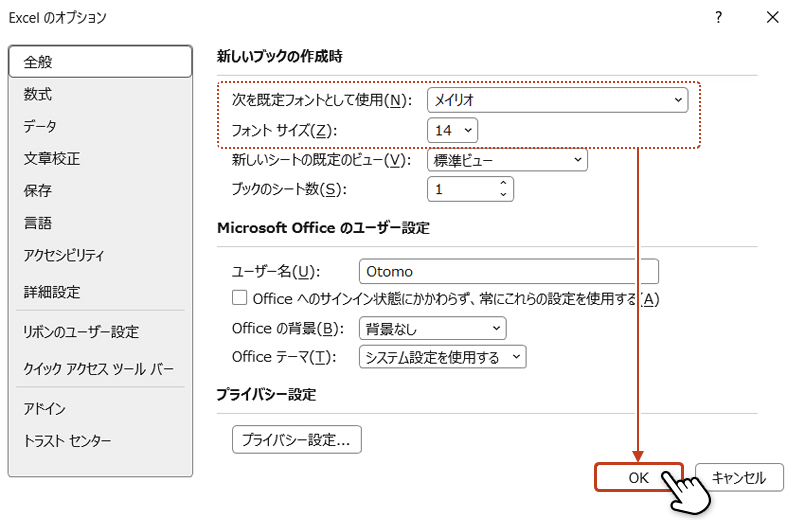Select the 全般 category

click(101, 62)
